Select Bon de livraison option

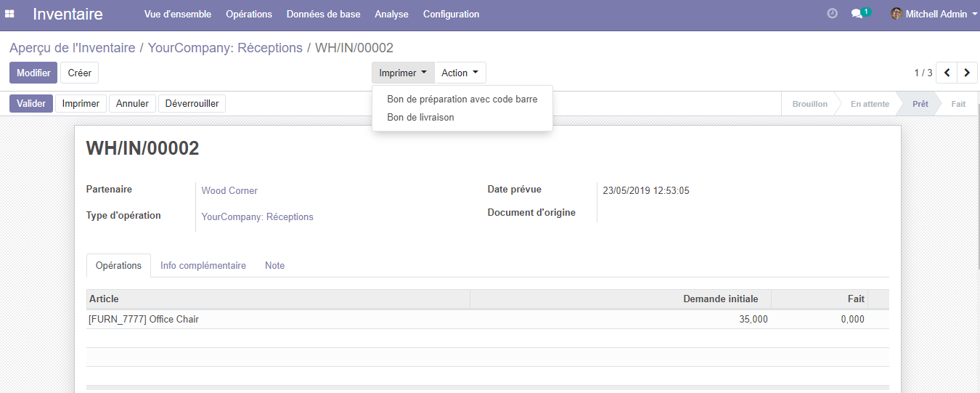420,117
